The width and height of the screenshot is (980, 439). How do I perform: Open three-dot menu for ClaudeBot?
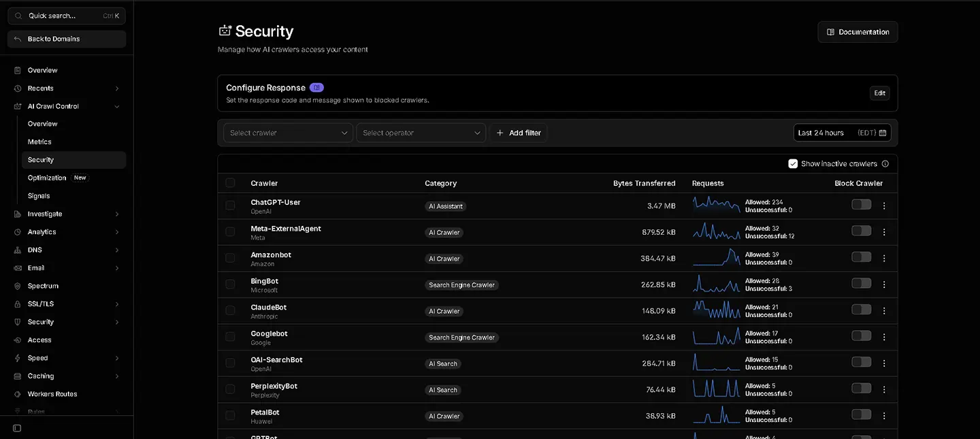(x=884, y=310)
